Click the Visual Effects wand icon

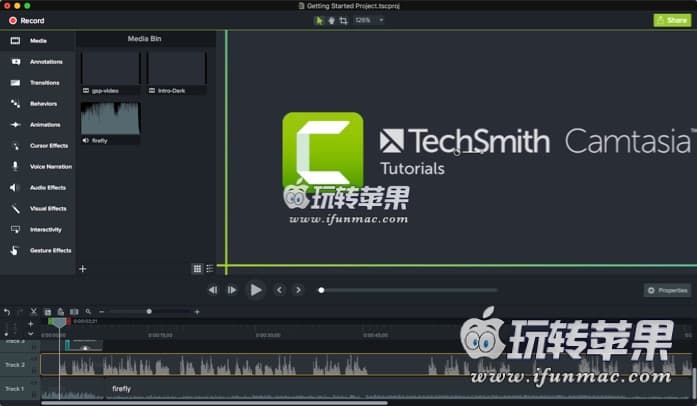point(16,209)
